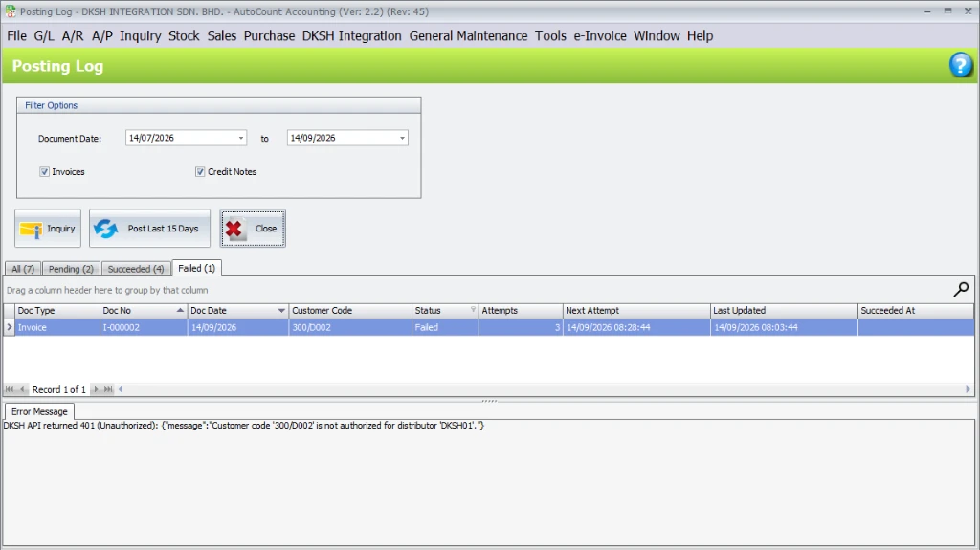Click the AutoCount app icon in title bar
Screen dimensions: 980x550
click(x=10, y=11)
